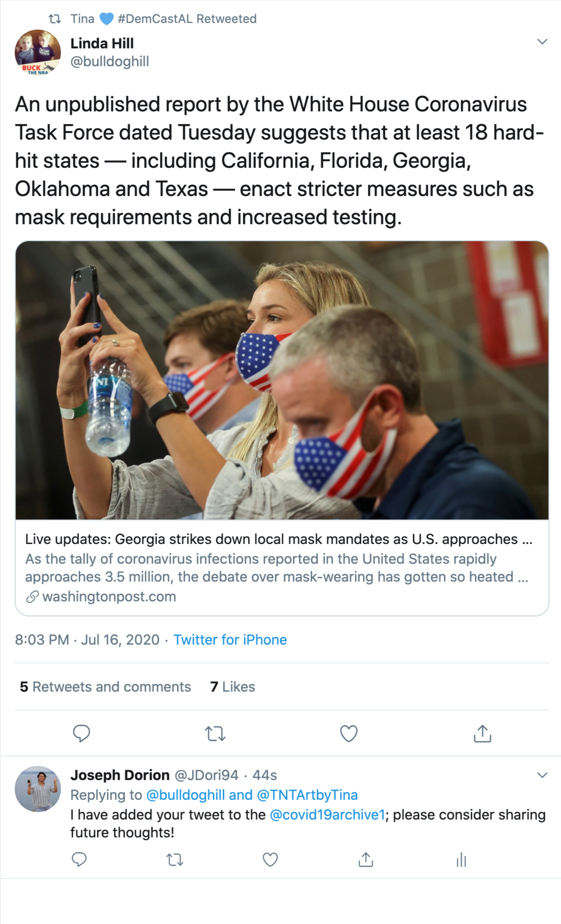Open more options chevron on Linda Hill's tweet
This screenshot has height=924, width=561.
tap(542, 42)
